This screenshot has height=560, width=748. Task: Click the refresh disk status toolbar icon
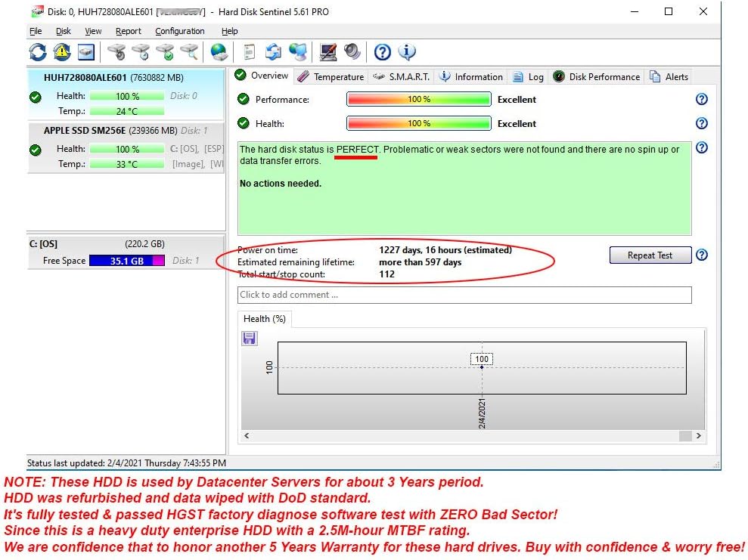[x=38, y=52]
